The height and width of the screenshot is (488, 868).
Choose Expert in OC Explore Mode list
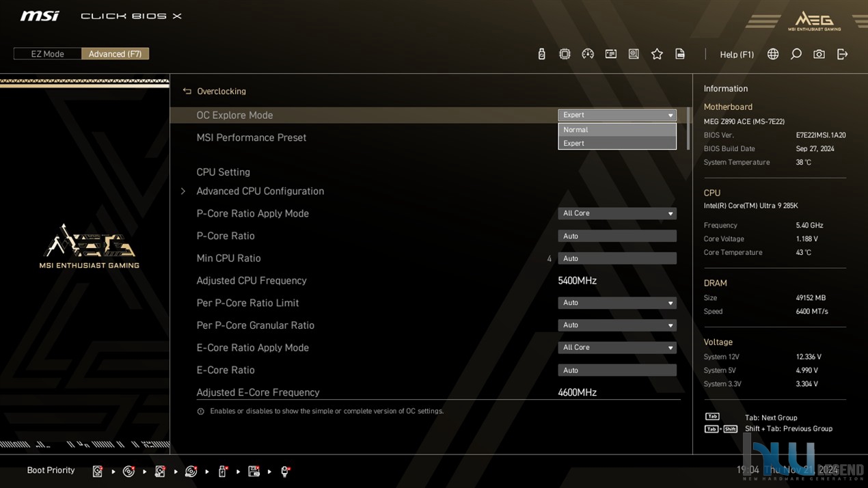coord(617,144)
